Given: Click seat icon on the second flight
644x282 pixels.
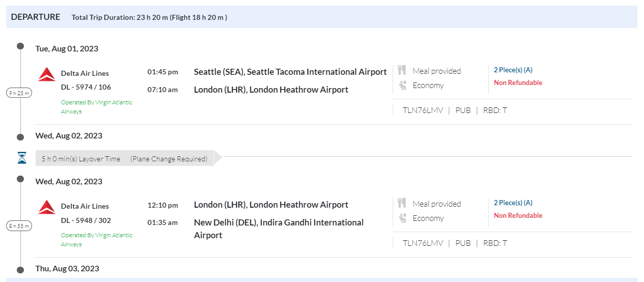Looking at the screenshot, I should coord(402,218).
